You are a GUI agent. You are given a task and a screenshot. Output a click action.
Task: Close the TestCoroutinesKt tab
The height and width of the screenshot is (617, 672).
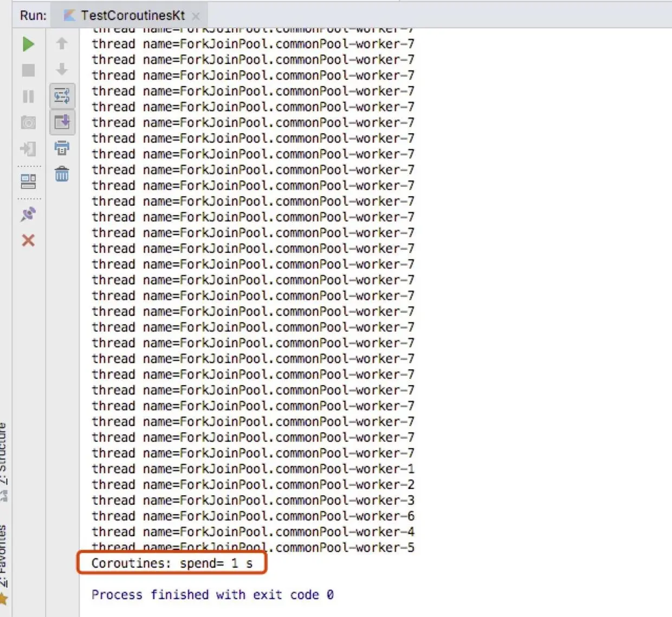coord(196,16)
